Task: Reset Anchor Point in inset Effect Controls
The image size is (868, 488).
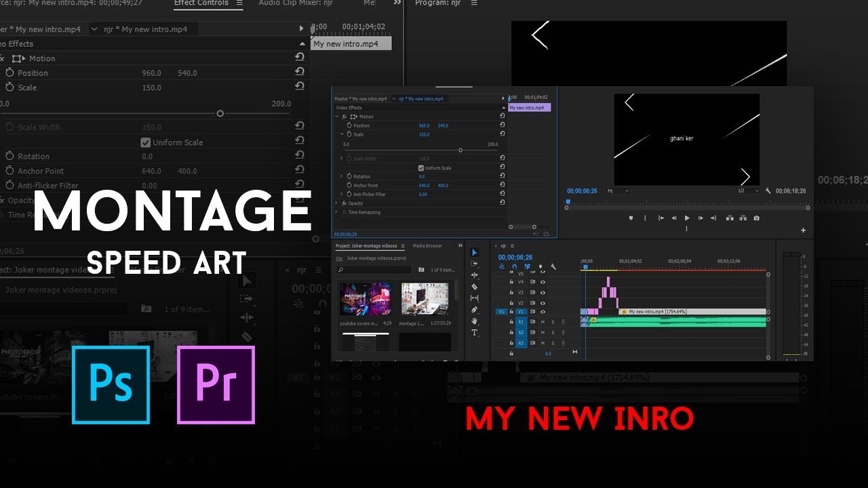Action: pyautogui.click(x=502, y=185)
